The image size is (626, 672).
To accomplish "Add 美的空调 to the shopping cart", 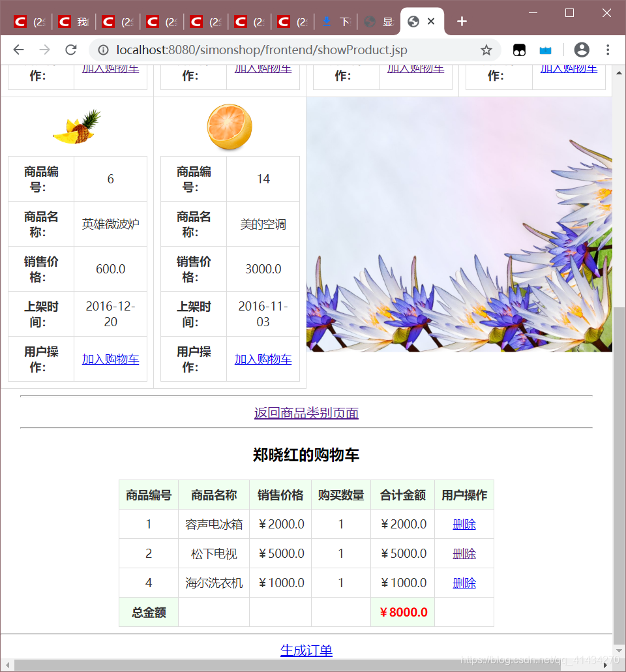I will click(x=263, y=359).
